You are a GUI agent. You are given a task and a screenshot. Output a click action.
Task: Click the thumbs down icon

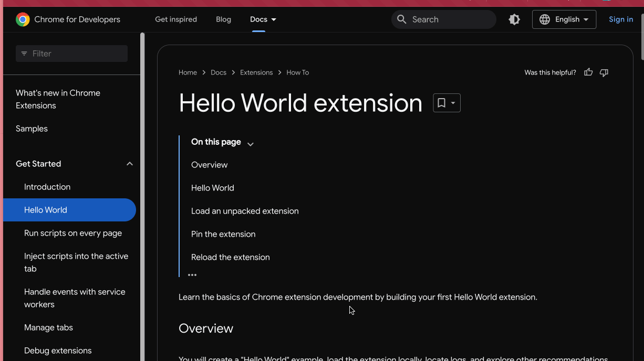tap(604, 72)
